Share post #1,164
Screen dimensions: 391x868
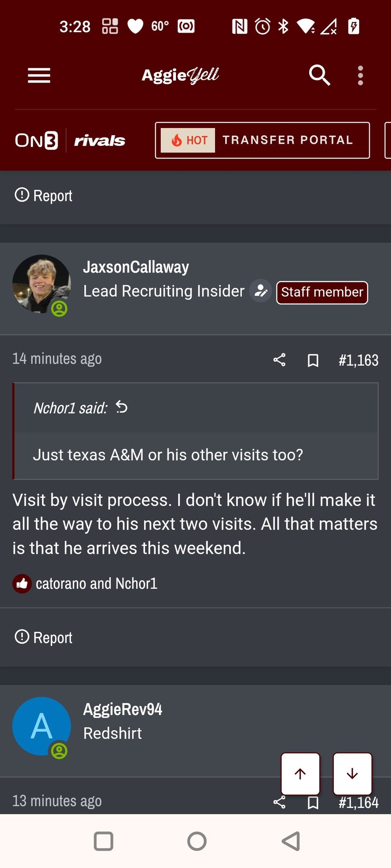tap(279, 802)
